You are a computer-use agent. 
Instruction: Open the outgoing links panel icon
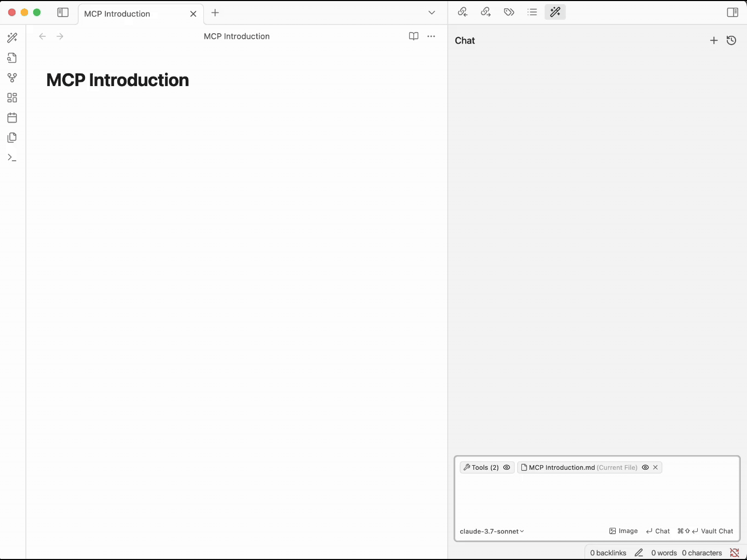[486, 12]
